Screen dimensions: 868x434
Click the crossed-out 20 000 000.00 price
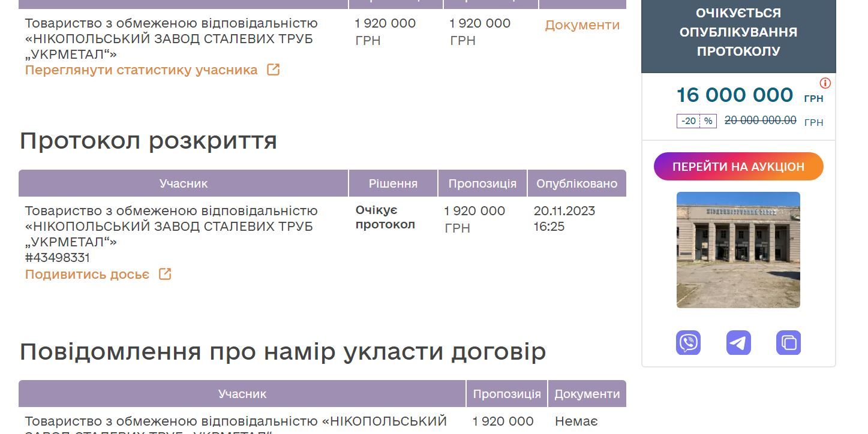[760, 120]
